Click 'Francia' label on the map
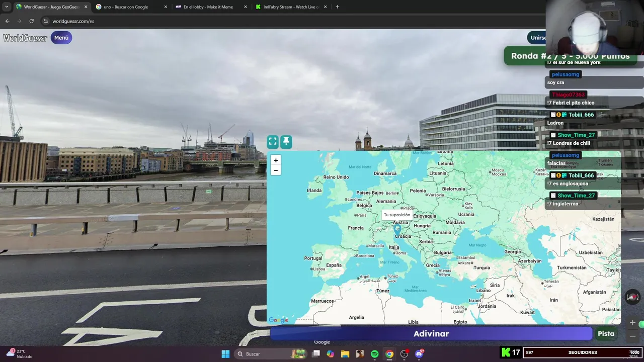 (x=356, y=228)
